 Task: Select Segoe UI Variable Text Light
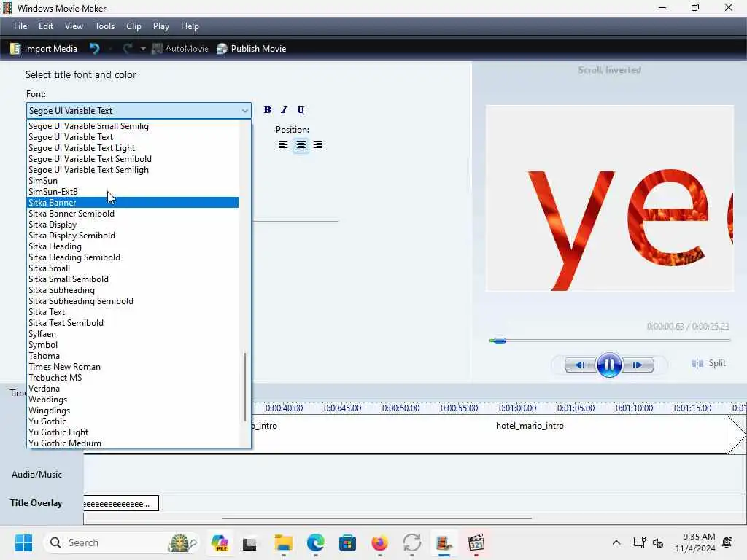pos(133,147)
